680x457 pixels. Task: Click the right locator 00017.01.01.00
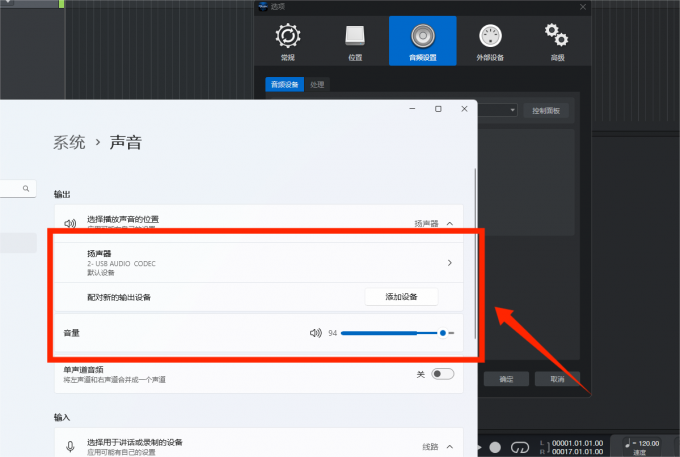[x=577, y=452]
